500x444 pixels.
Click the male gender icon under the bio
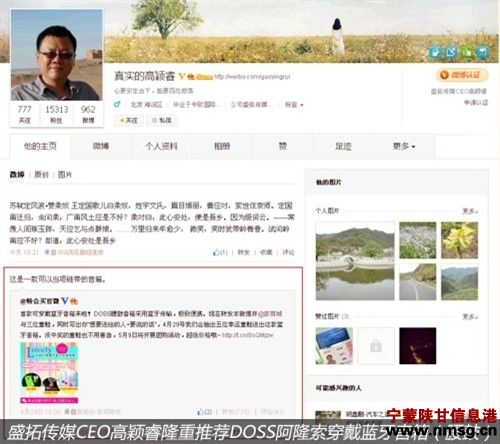[x=117, y=104]
